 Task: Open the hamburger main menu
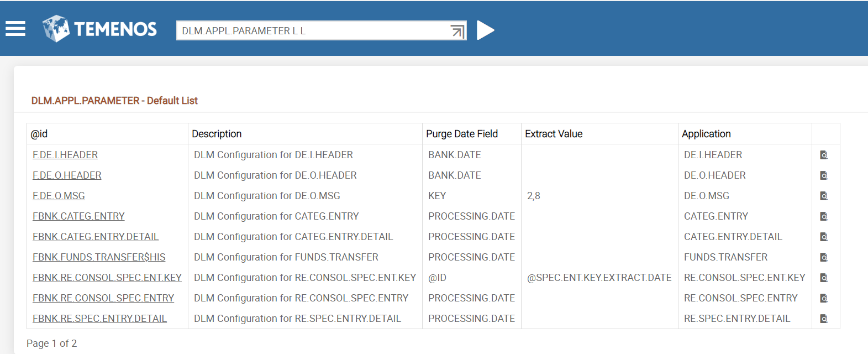pyautogui.click(x=15, y=29)
